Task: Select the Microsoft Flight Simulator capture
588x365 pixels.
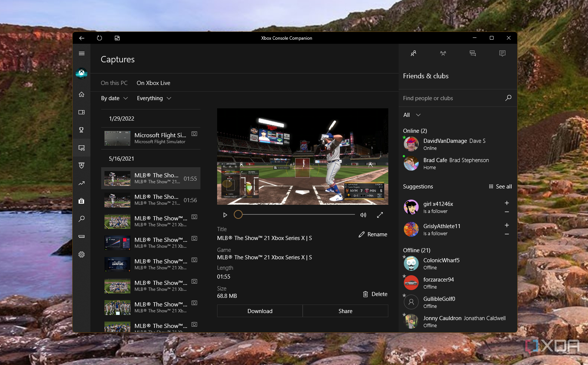Action: pyautogui.click(x=151, y=138)
